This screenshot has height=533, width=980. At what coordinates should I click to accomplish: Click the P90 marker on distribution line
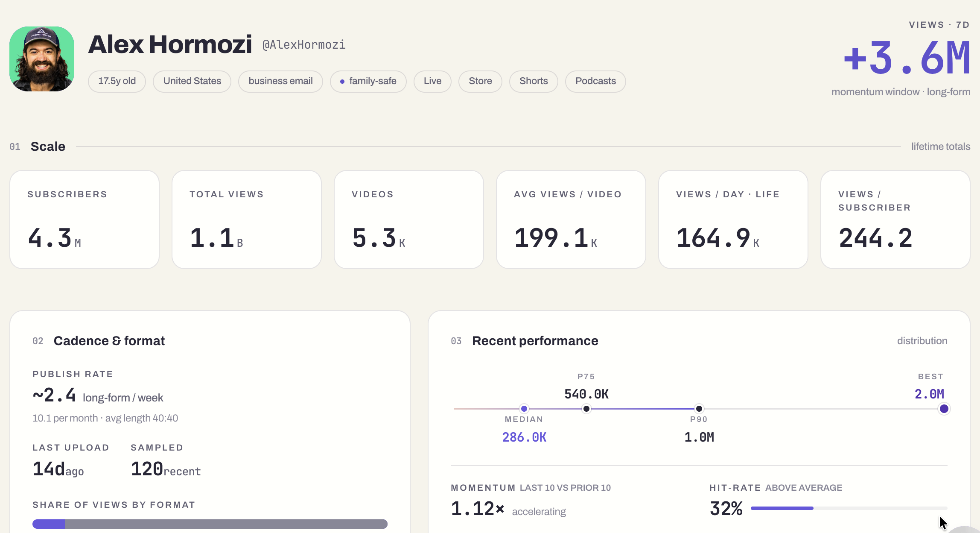[699, 409]
